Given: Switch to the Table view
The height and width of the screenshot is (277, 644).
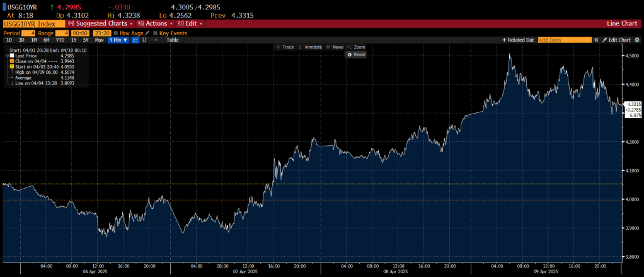Looking at the screenshot, I should [x=172, y=40].
